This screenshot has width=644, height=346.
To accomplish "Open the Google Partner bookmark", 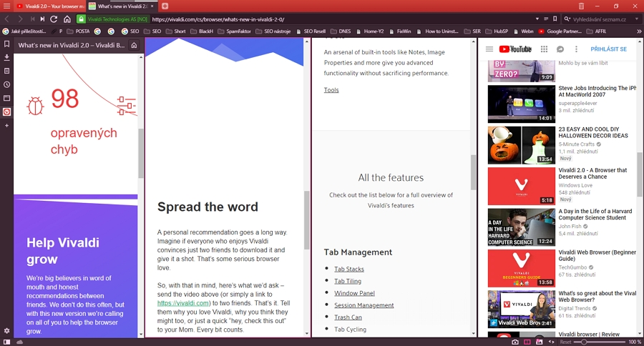I will [x=560, y=31].
